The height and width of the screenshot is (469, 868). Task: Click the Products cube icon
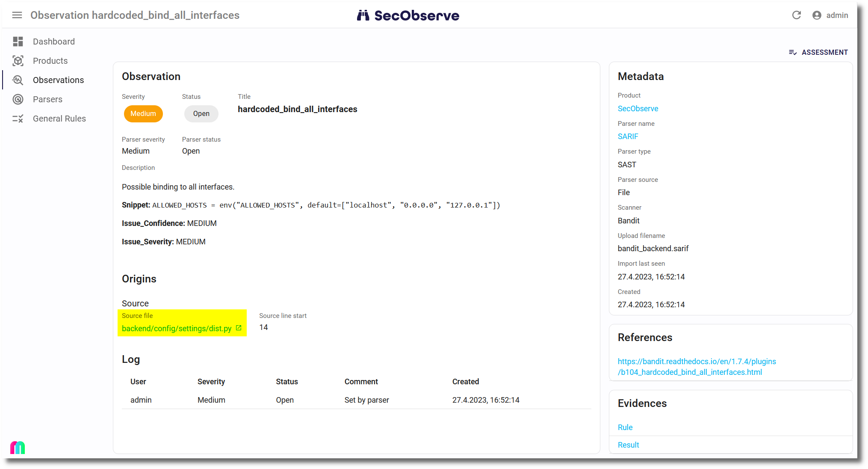click(x=18, y=61)
